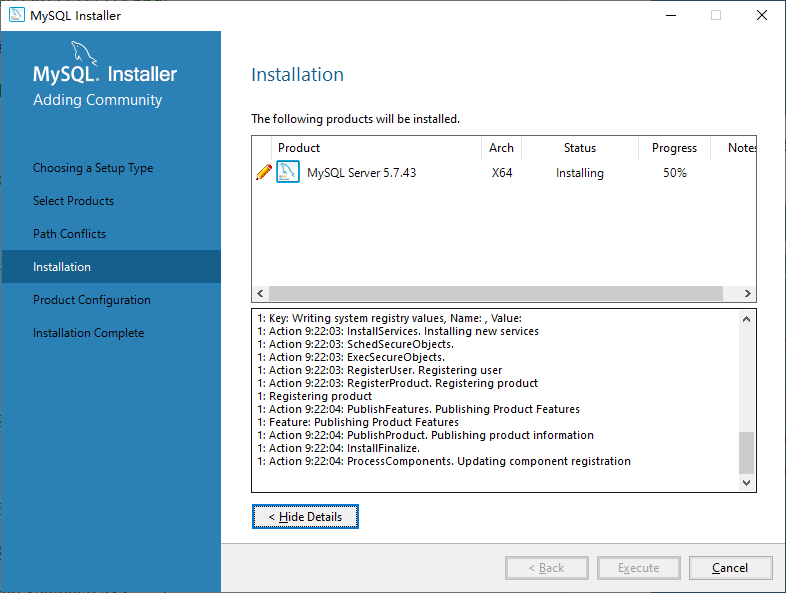Open Product Configuration step

(x=92, y=300)
